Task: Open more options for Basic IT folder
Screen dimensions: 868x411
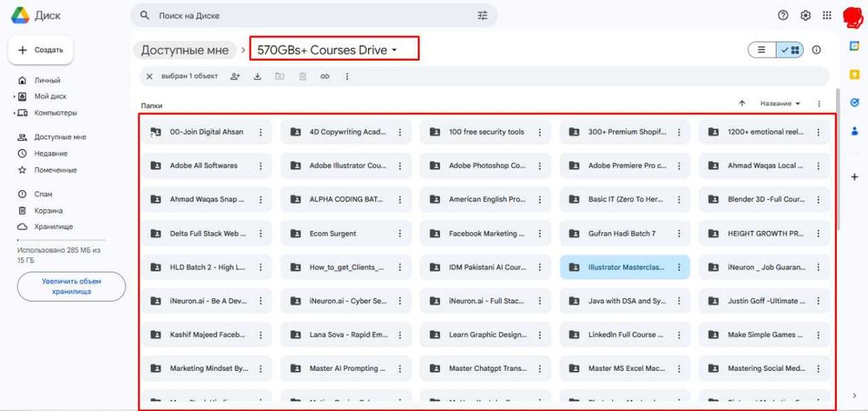Action: 680,199
